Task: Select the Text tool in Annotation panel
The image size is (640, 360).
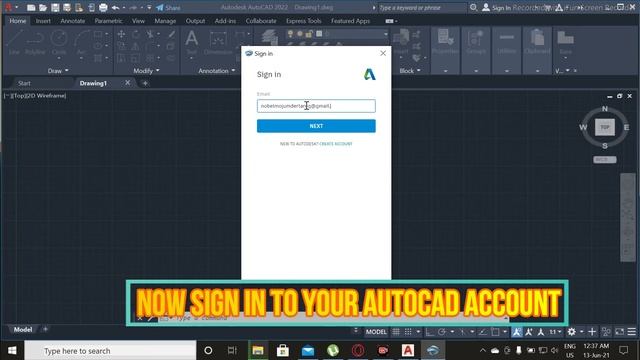Action: [191, 42]
